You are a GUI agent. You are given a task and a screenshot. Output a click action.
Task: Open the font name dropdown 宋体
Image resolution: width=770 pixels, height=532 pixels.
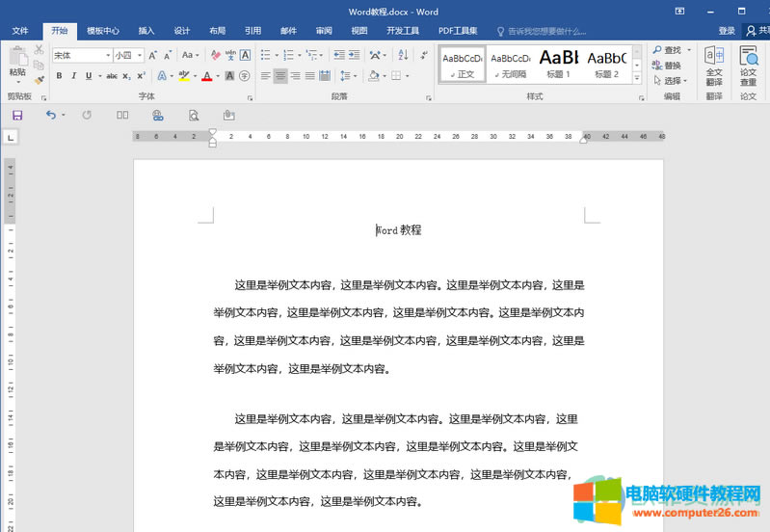point(82,55)
